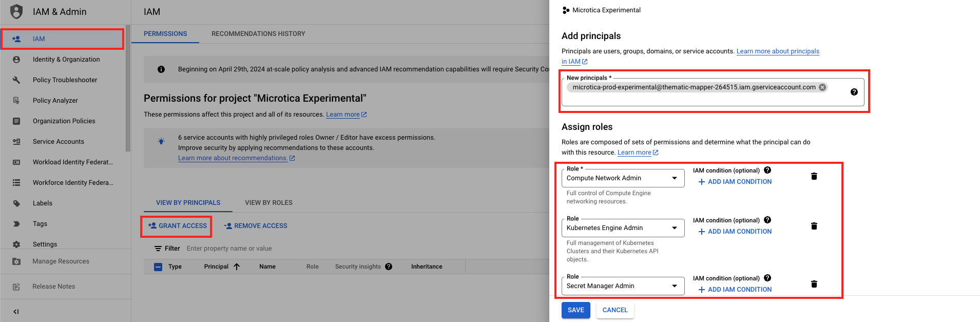Screen dimensions: 980x322
Task: Click the Tags chevron icon
Action: (x=16, y=224)
